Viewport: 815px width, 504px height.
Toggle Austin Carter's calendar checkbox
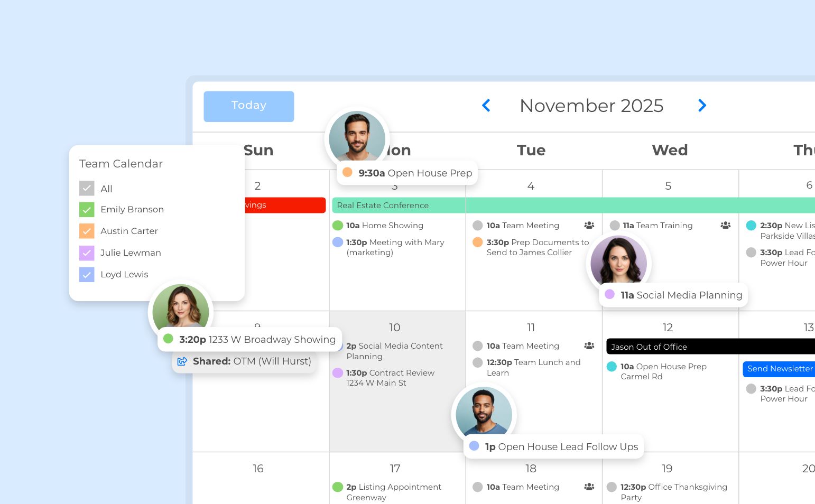coord(87,231)
